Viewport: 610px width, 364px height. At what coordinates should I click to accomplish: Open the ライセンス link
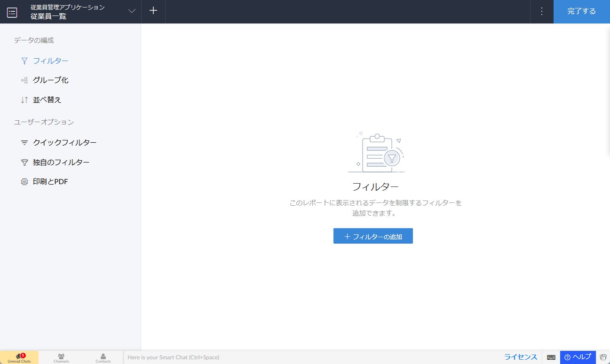521,357
